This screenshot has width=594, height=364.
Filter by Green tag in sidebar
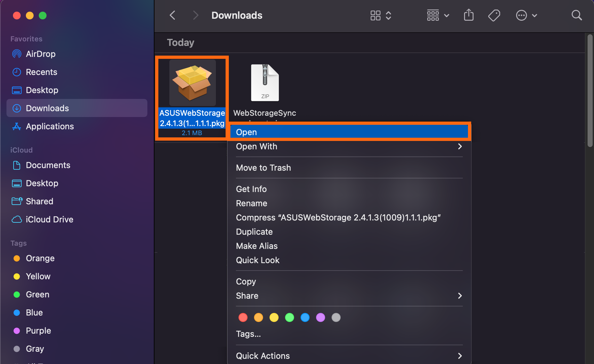tap(77, 294)
